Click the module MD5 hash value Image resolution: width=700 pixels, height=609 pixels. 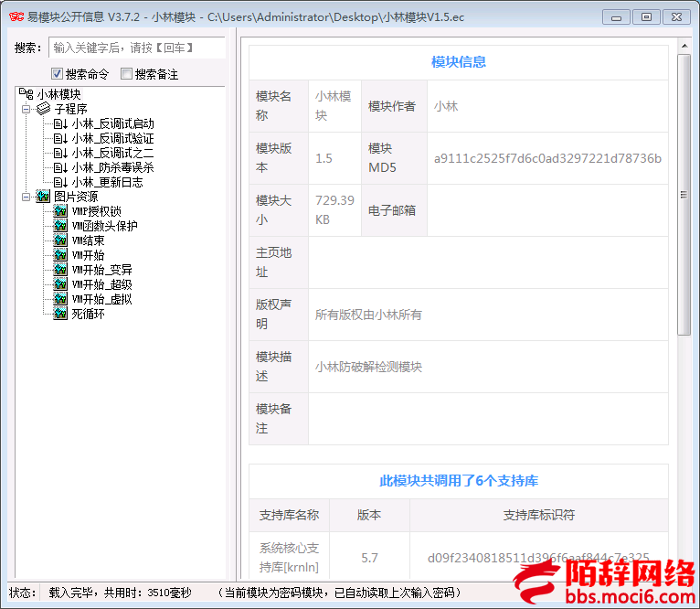coord(547,158)
